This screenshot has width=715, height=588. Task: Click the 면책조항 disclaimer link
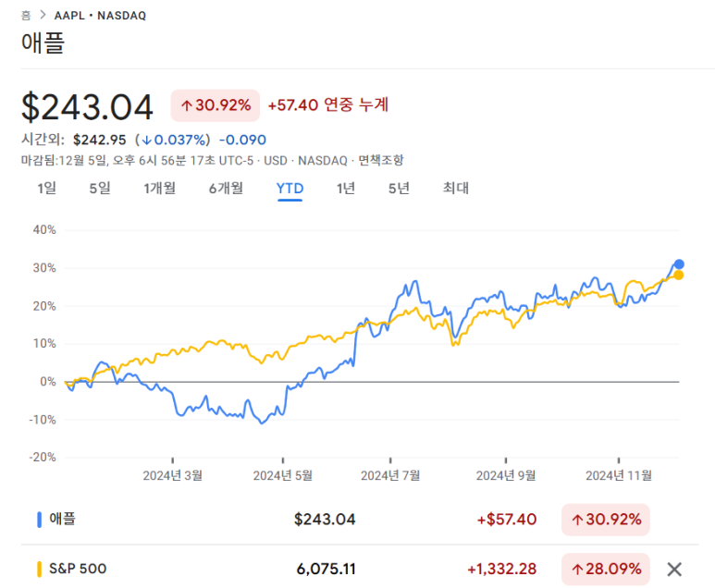pos(381,161)
